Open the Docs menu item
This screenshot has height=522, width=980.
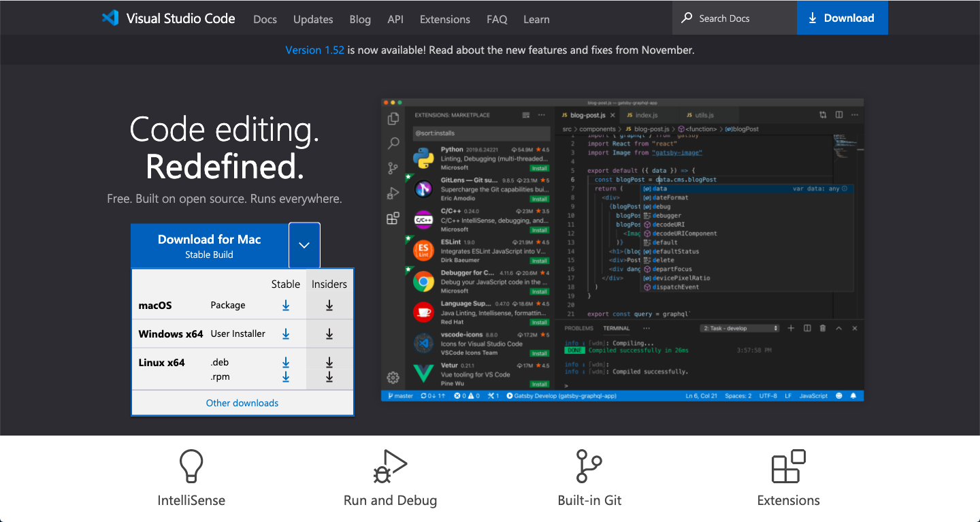tap(265, 19)
